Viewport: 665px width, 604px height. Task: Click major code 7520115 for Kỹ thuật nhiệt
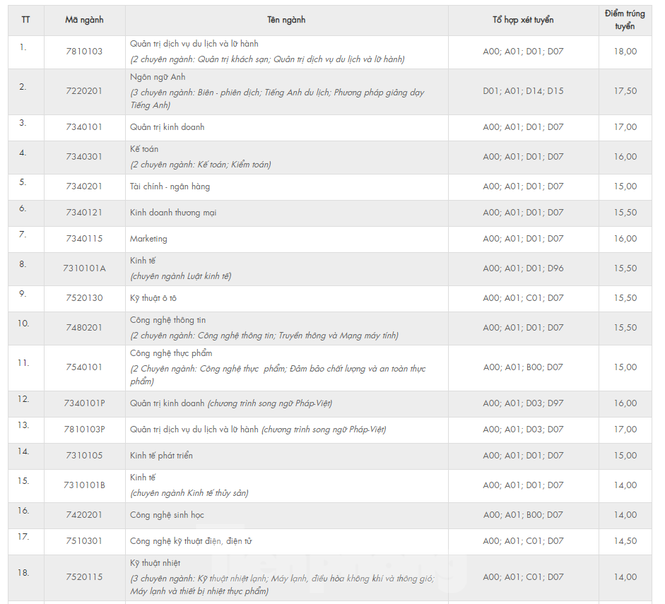tap(84, 577)
